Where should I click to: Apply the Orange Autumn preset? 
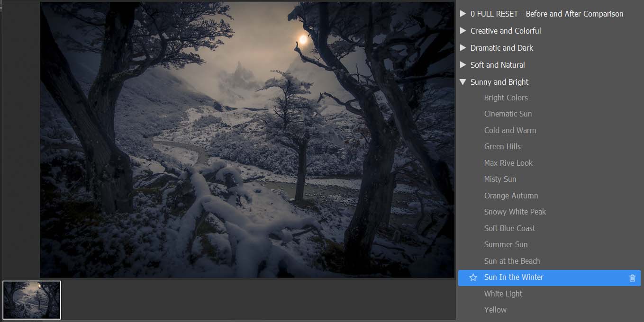tap(511, 196)
